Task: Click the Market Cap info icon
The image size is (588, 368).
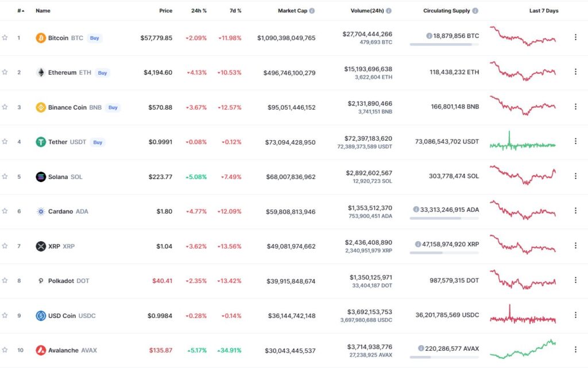Action: click(x=312, y=11)
